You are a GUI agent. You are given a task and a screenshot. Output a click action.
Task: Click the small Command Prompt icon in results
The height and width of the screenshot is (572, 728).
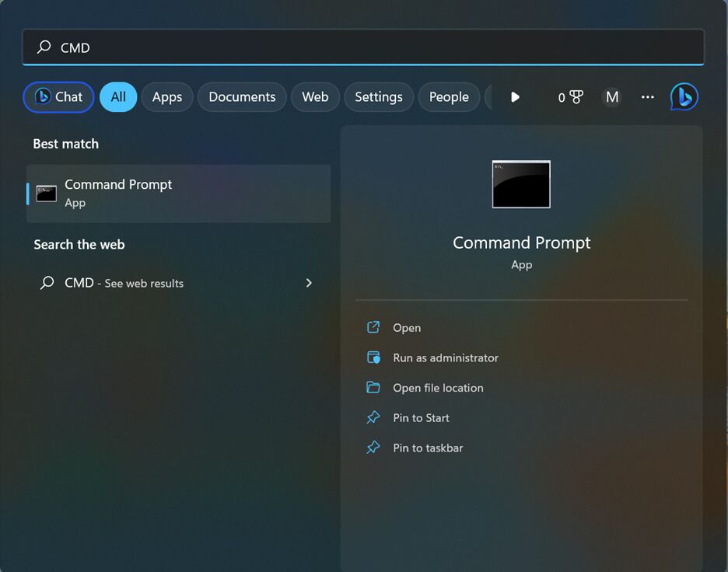click(x=47, y=194)
